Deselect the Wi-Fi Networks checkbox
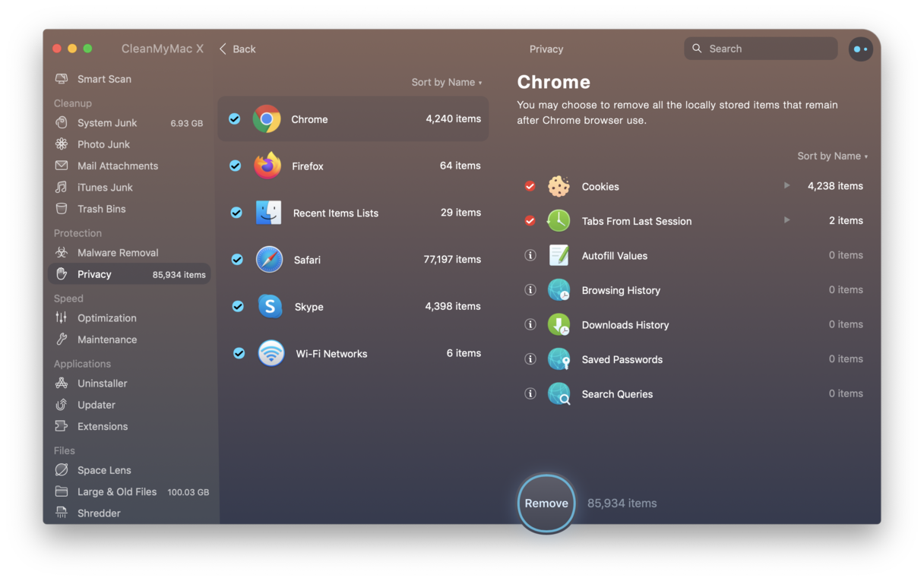This screenshot has height=581, width=924. (x=239, y=353)
